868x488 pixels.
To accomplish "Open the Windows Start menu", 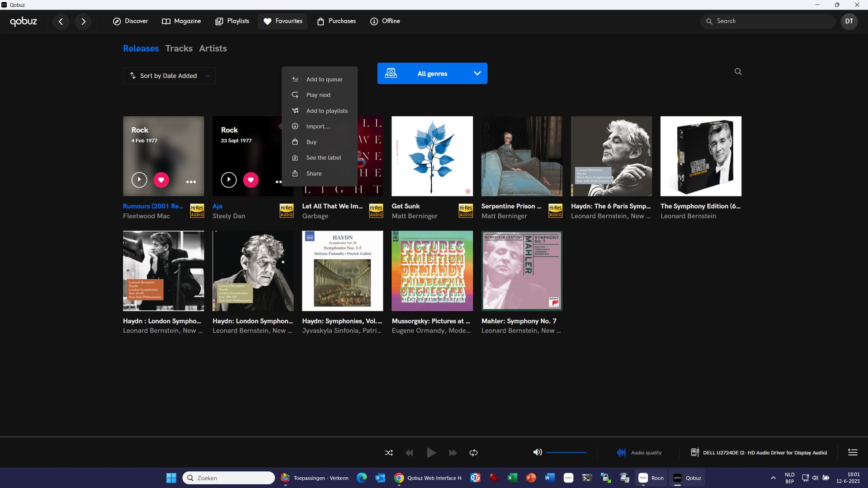I will (x=171, y=478).
